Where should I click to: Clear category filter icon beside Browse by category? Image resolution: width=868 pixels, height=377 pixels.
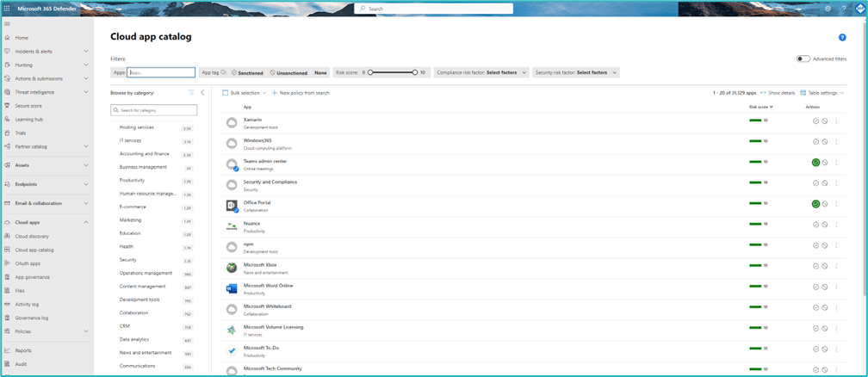191,93
